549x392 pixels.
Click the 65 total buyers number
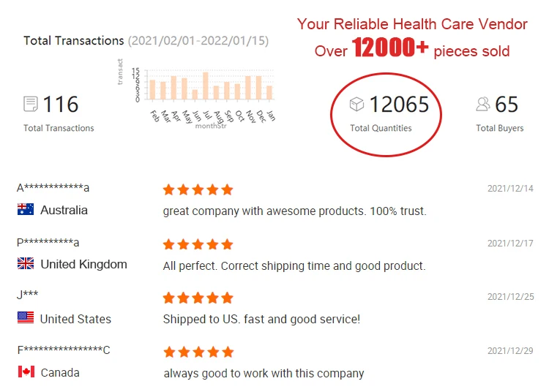507,104
